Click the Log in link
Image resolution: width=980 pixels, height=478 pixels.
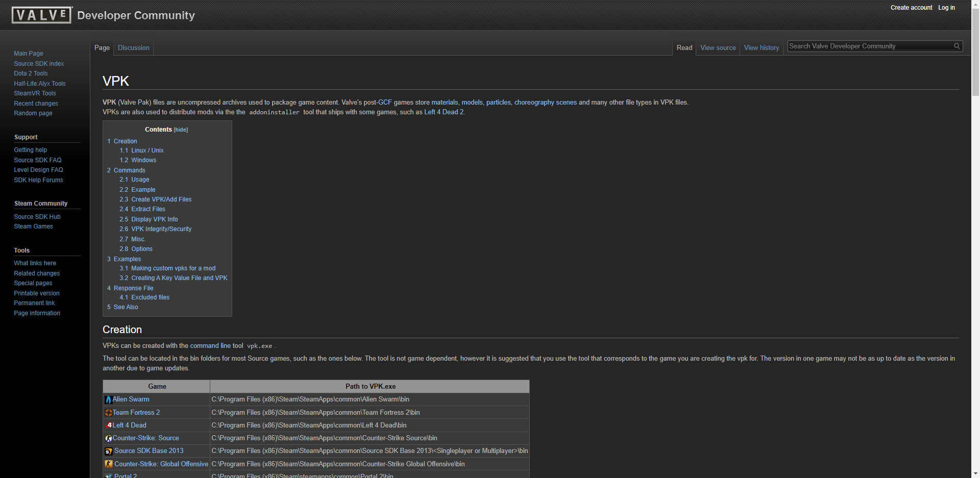[x=946, y=8]
